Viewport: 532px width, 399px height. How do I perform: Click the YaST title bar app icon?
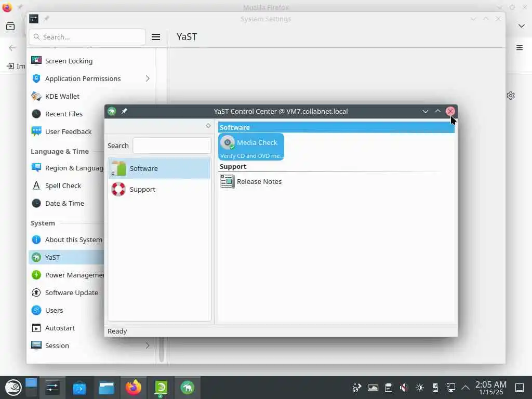pos(112,111)
